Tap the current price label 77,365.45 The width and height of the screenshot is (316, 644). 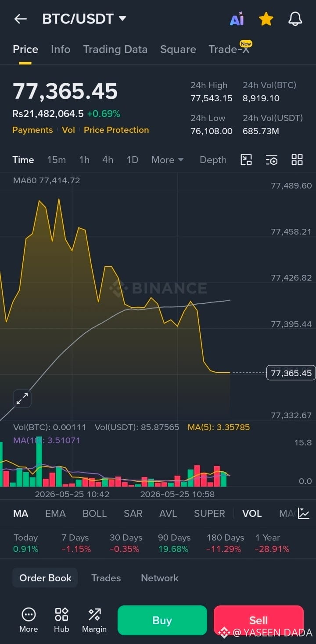pyautogui.click(x=291, y=373)
